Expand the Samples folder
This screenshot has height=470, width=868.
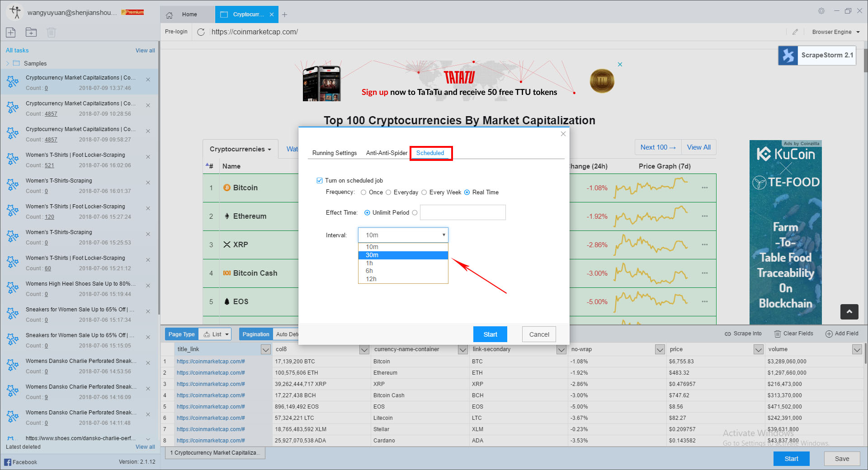8,64
